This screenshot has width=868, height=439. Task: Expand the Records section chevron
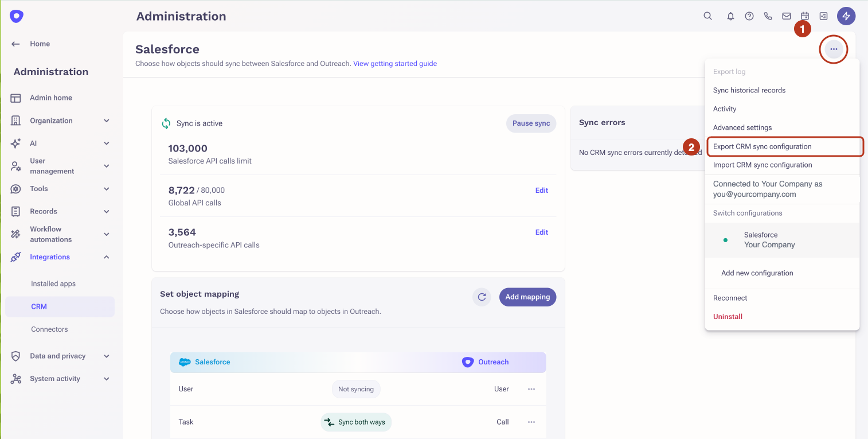107,211
